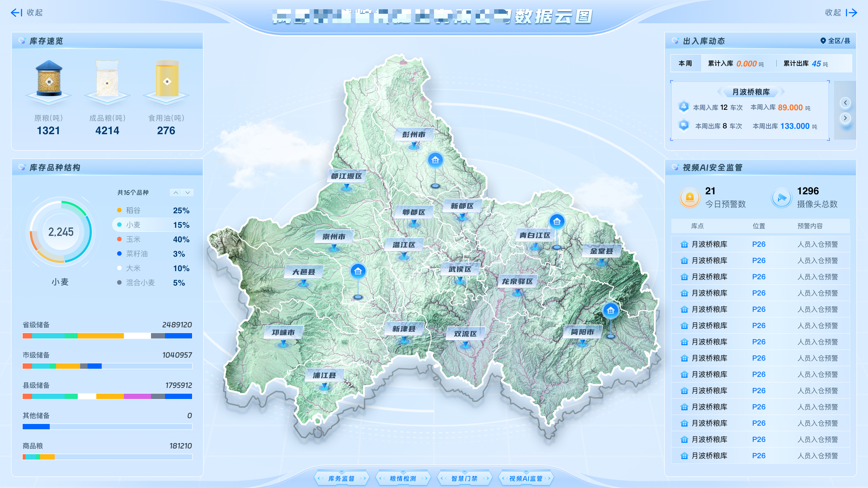The width and height of the screenshot is (868, 488).
Task: Click the grain depot marker above 简阳市
Action: point(611,311)
